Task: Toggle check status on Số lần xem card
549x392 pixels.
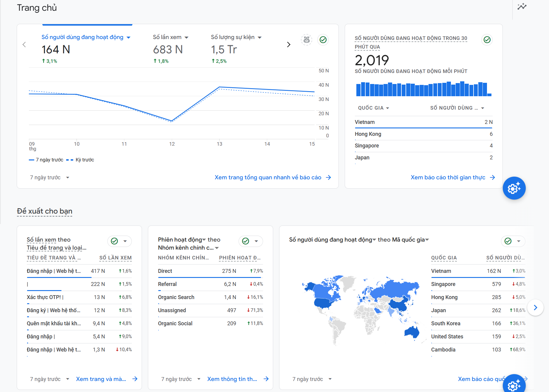Action: (x=115, y=241)
